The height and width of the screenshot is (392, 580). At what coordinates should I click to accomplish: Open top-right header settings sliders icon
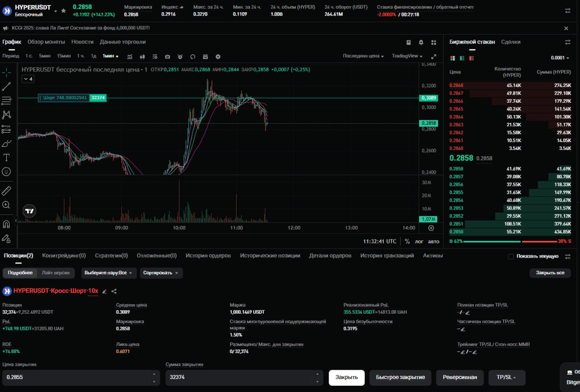(x=568, y=10)
